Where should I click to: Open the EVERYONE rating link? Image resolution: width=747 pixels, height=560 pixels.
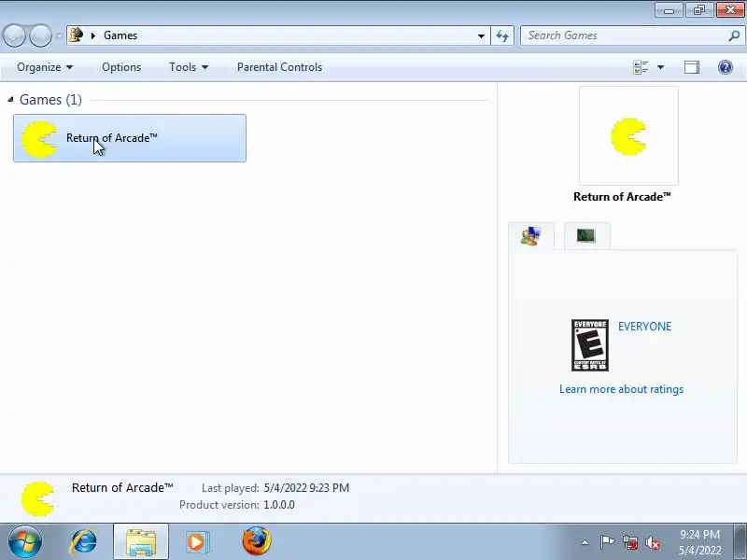(x=644, y=326)
